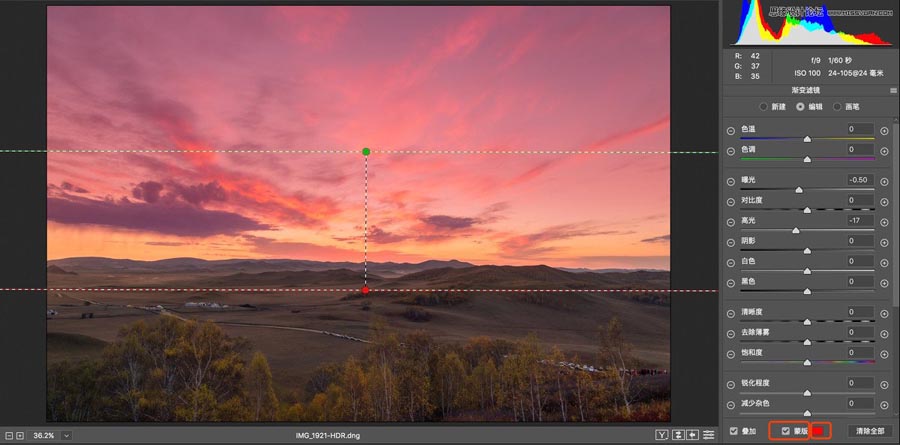Toggle the 蒙版 mask checkbox

click(x=786, y=431)
